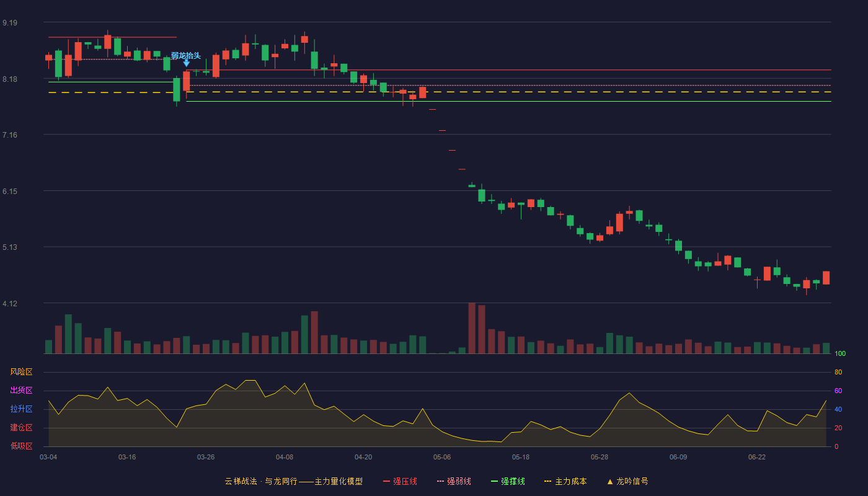
Task: Select the 出货区 zone label
Action: coord(21,391)
